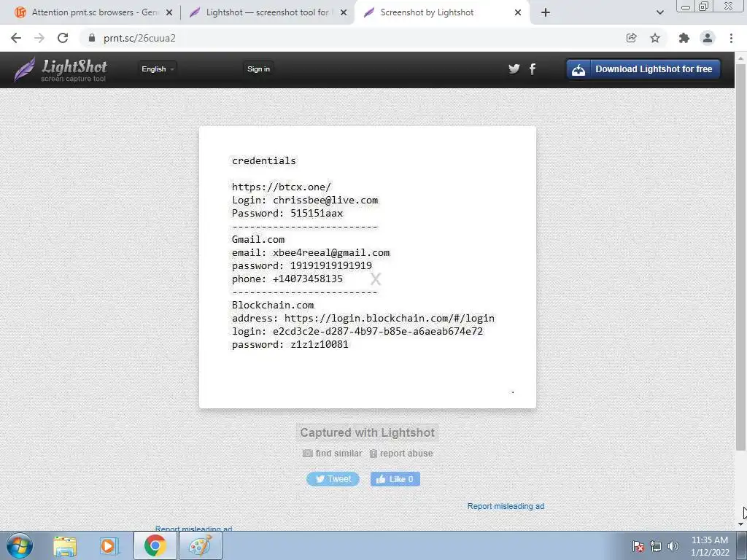The image size is (747, 560).
Task: Click the LightShot feather logo
Action: [x=61, y=69]
